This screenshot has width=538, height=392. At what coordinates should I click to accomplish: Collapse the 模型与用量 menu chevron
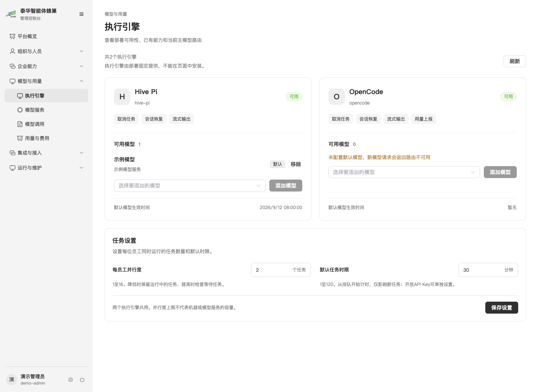point(81,81)
